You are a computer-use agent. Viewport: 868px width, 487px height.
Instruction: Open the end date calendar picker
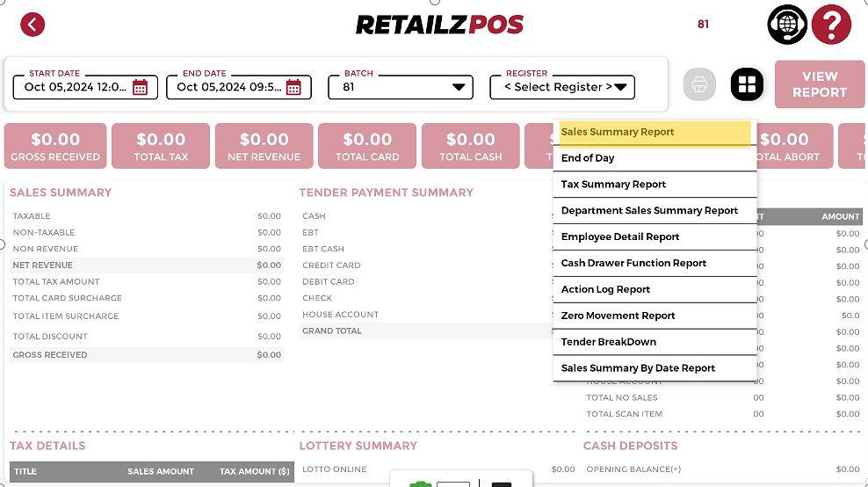click(x=293, y=87)
